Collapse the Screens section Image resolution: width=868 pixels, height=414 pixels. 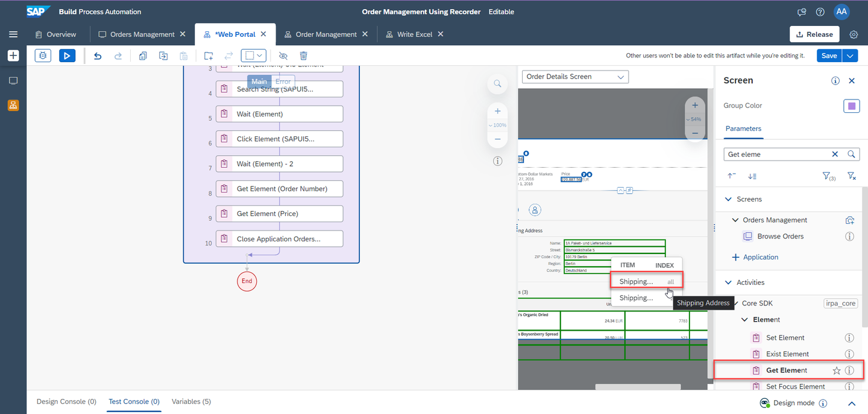tap(729, 199)
